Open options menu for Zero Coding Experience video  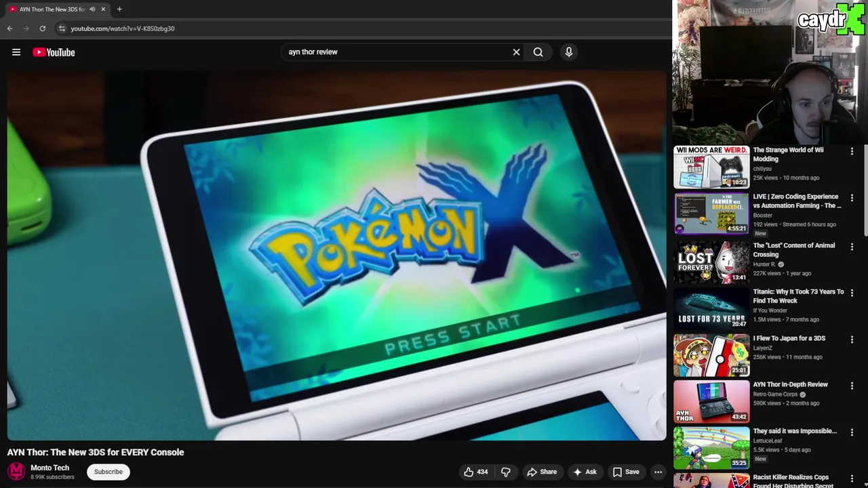pos(852,199)
